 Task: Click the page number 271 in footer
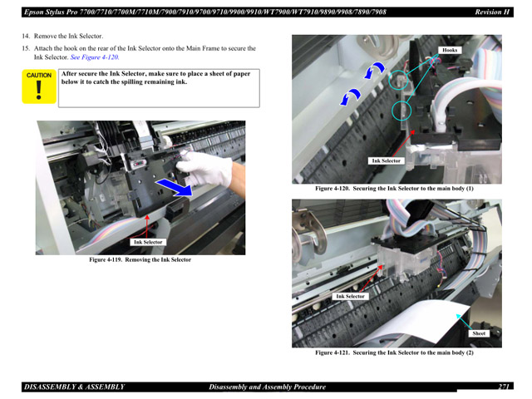coord(504,387)
